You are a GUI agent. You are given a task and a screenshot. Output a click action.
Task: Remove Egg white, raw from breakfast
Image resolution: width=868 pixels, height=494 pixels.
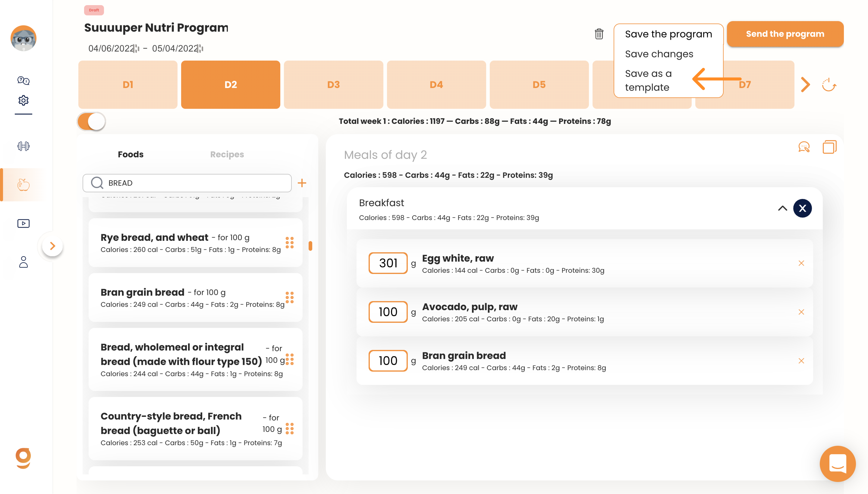801,263
